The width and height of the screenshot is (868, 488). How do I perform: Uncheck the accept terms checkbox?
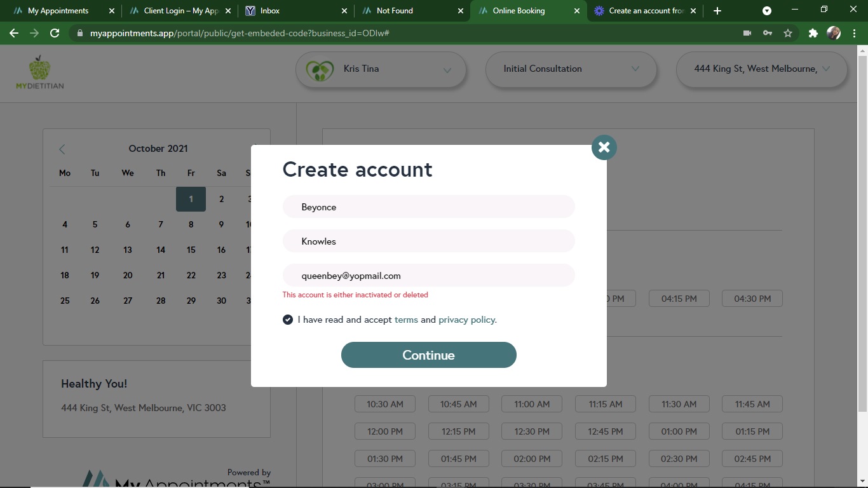point(288,320)
